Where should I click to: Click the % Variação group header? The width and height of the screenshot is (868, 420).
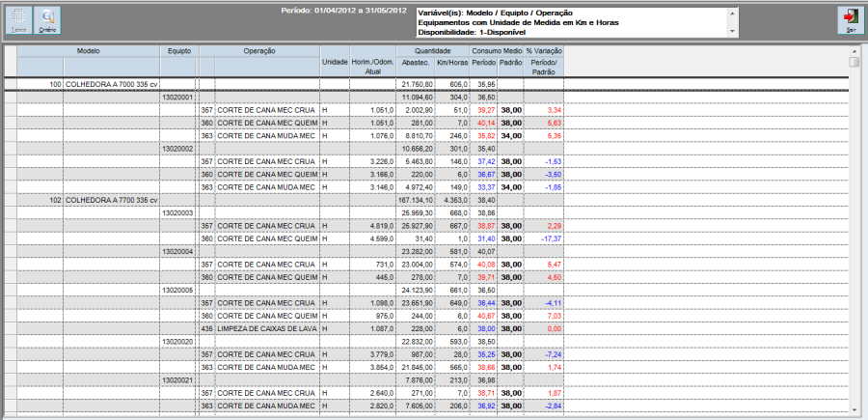(x=544, y=50)
